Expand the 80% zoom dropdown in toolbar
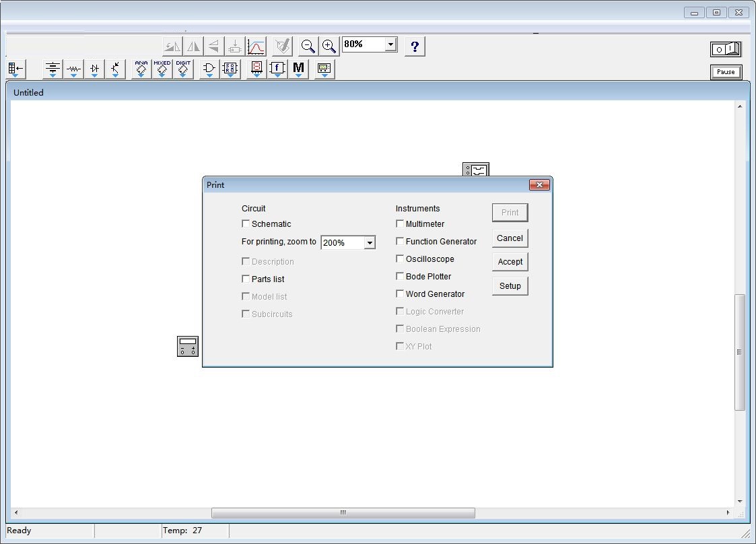The height and width of the screenshot is (544, 756). pos(390,44)
